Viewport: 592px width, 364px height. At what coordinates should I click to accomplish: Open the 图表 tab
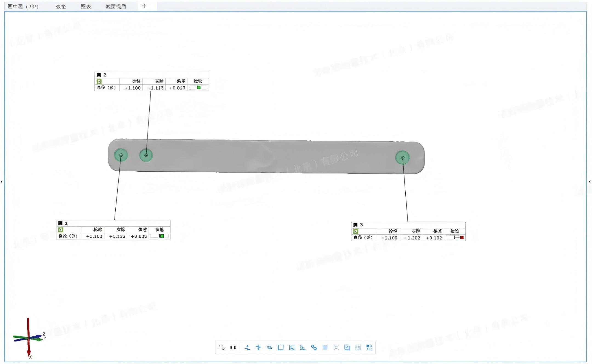(86, 7)
